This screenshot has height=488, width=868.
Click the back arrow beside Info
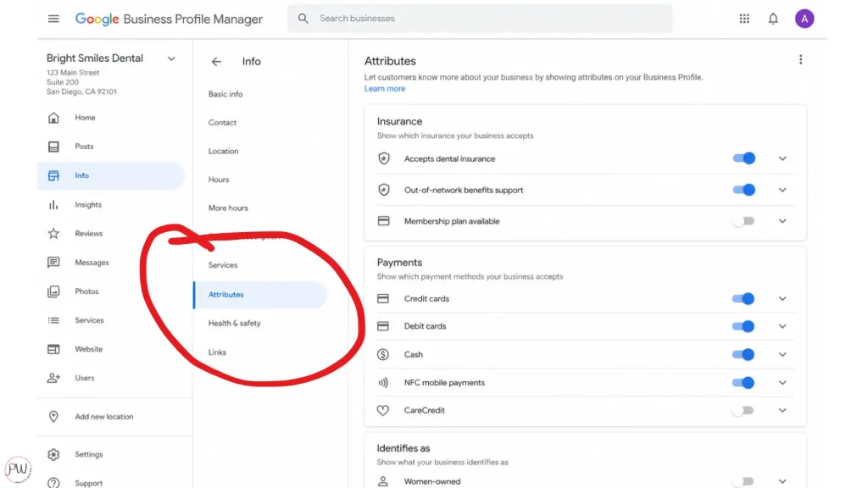coord(216,62)
